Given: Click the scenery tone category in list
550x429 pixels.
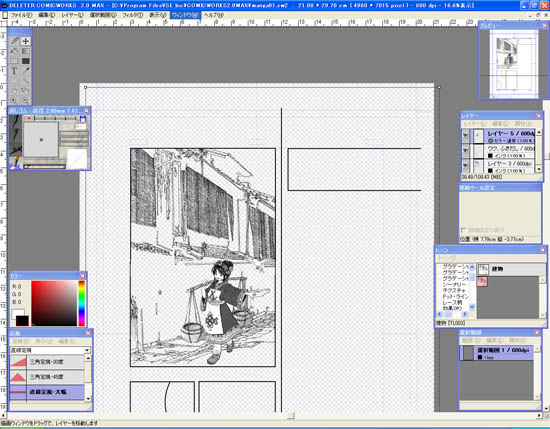Looking at the screenshot, I should (x=454, y=284).
